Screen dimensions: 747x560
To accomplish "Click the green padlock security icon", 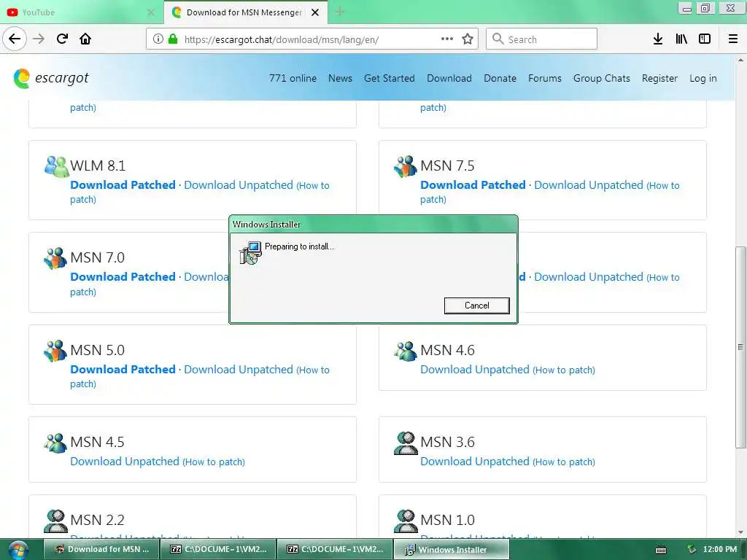I will (x=173, y=39).
